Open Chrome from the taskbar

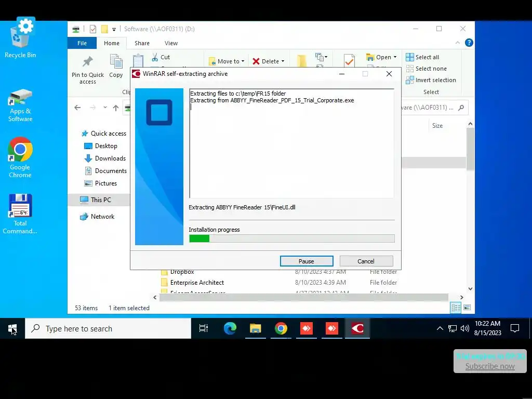tap(281, 328)
